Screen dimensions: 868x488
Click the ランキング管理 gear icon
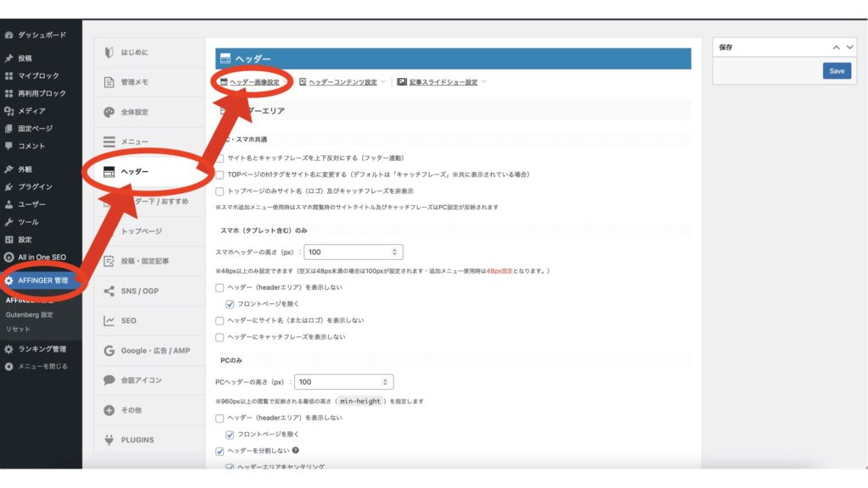coord(8,349)
